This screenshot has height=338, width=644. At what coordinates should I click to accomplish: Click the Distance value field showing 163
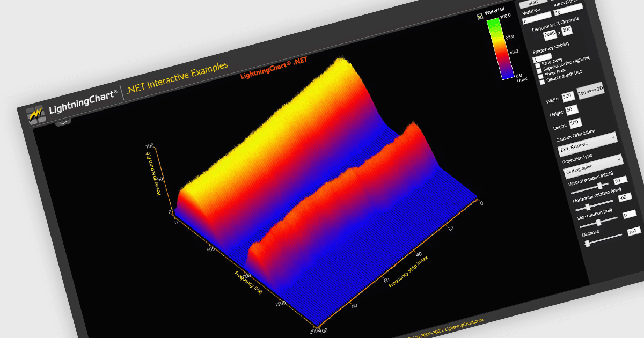634,231
